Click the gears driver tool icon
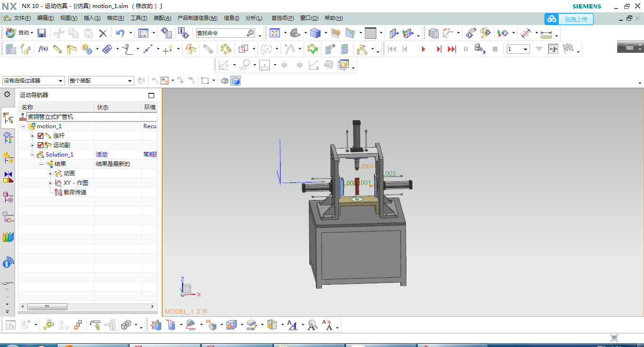This screenshot has width=644, height=347. 87,49
